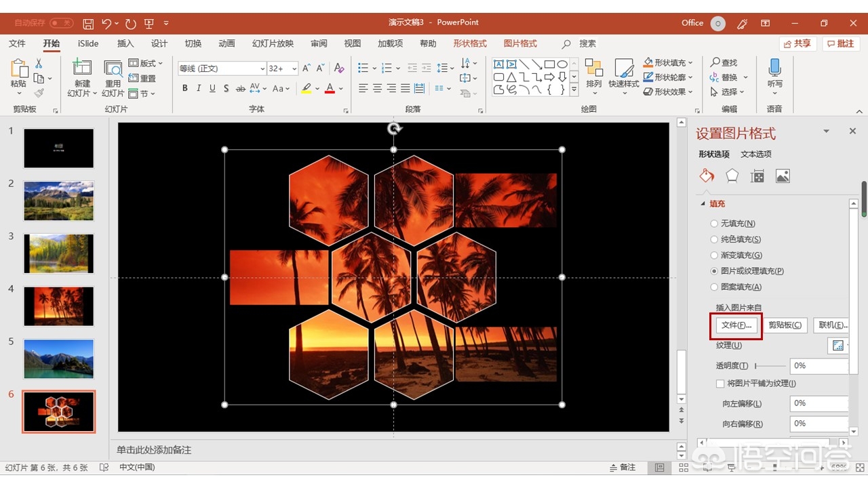Open the Picture icon tab in format pane
868x488 pixels.
coord(783,176)
